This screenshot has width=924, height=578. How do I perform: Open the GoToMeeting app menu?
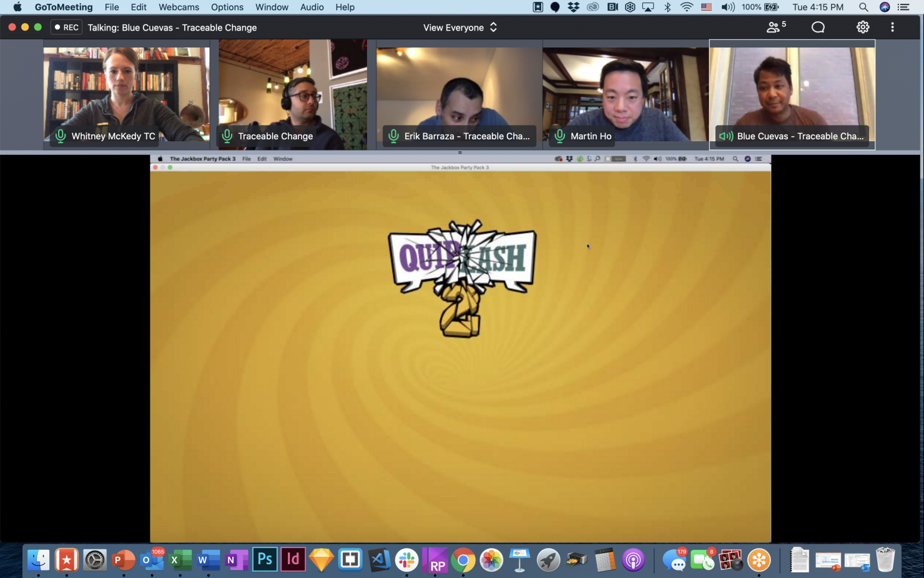pyautogui.click(x=64, y=7)
